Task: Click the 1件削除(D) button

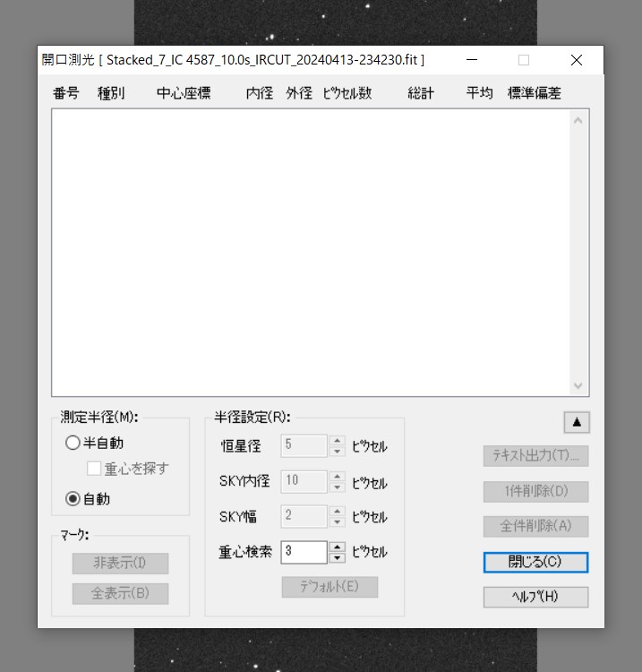Action: (535, 491)
